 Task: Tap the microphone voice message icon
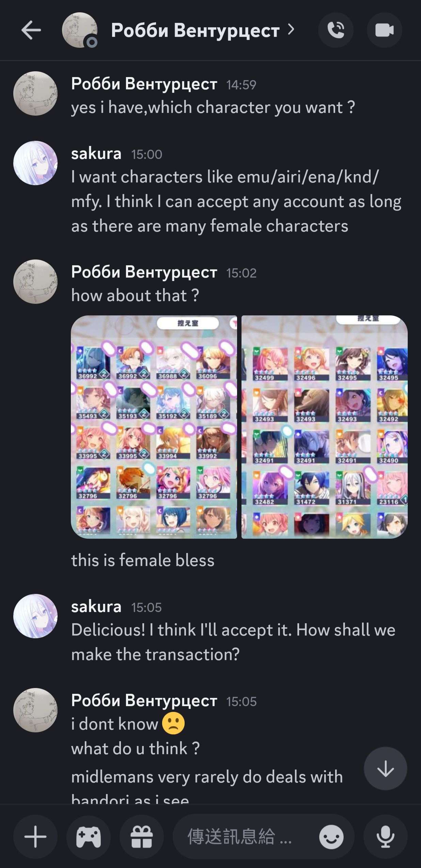coord(385,837)
